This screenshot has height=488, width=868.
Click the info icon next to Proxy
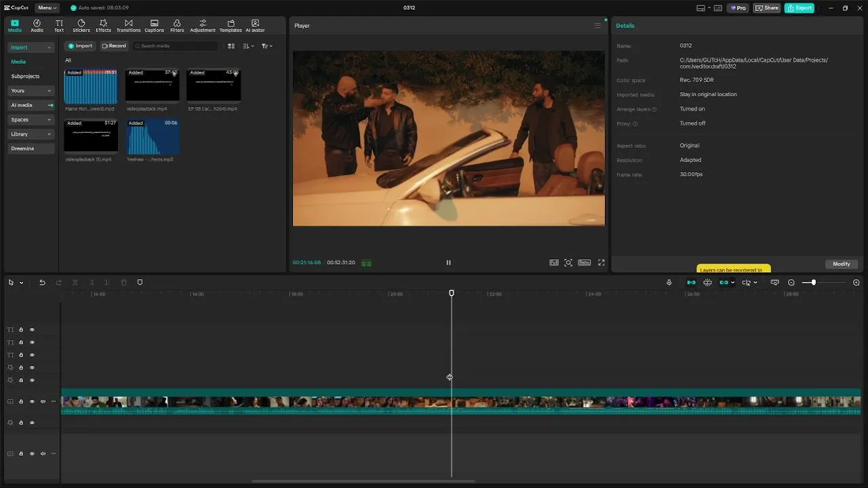point(635,124)
